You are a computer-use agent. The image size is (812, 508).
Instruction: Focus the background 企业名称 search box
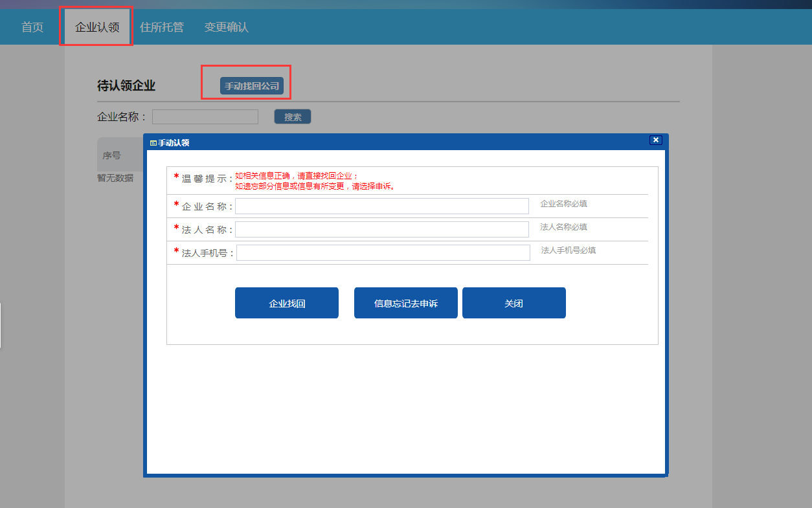pyautogui.click(x=205, y=117)
